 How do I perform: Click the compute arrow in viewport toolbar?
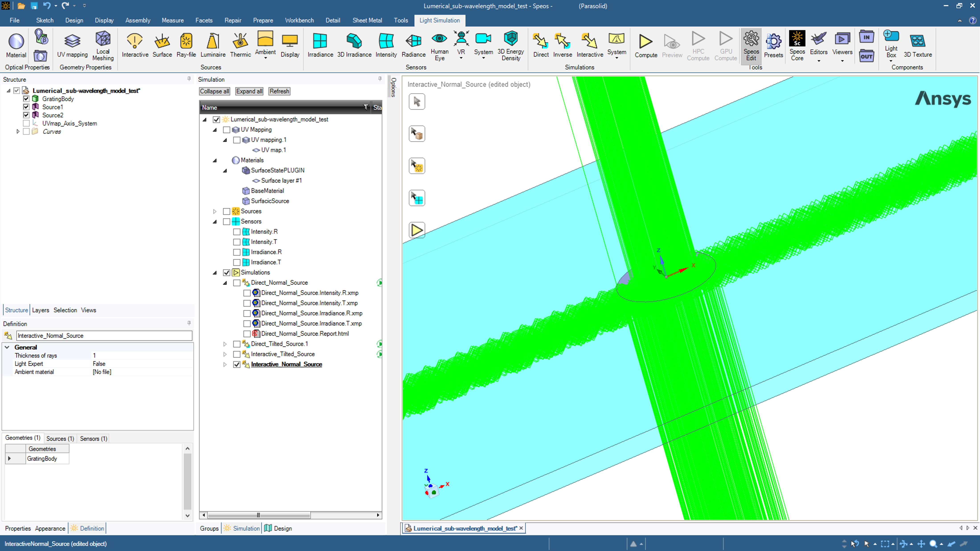(417, 230)
